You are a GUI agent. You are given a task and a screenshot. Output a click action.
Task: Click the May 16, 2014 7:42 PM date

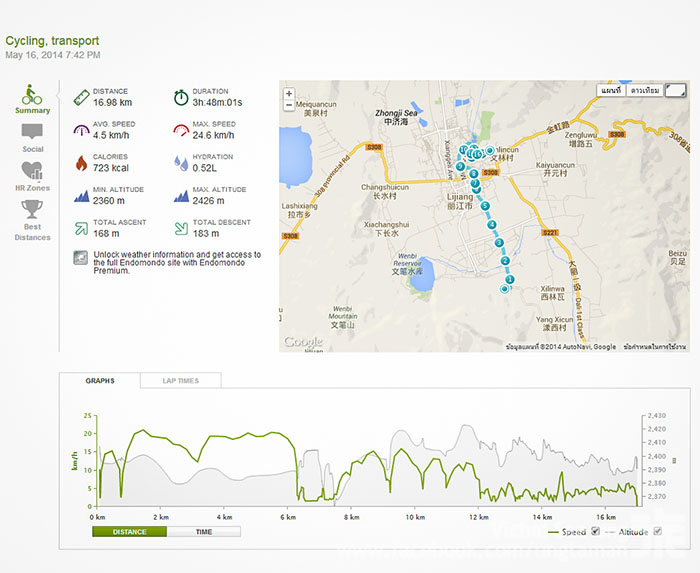point(53,55)
